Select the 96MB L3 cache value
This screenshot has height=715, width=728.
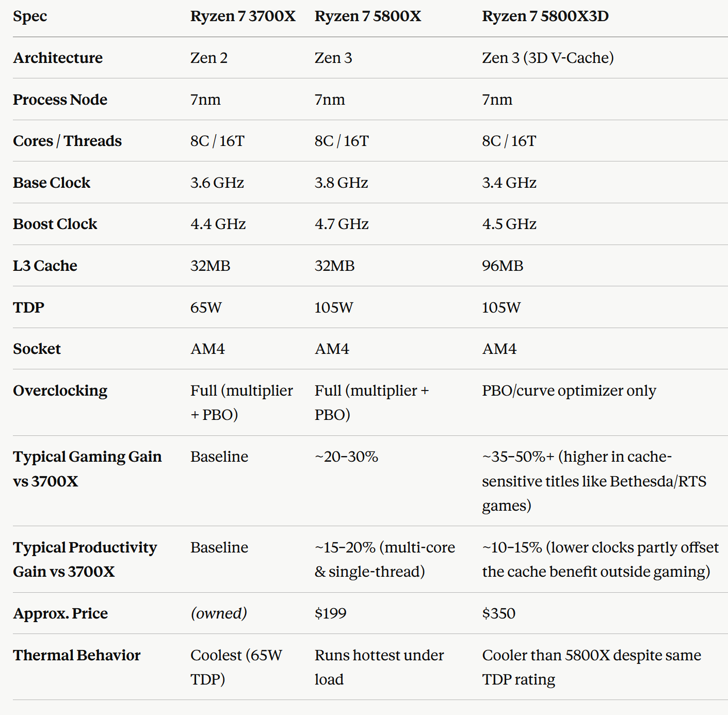[503, 266]
